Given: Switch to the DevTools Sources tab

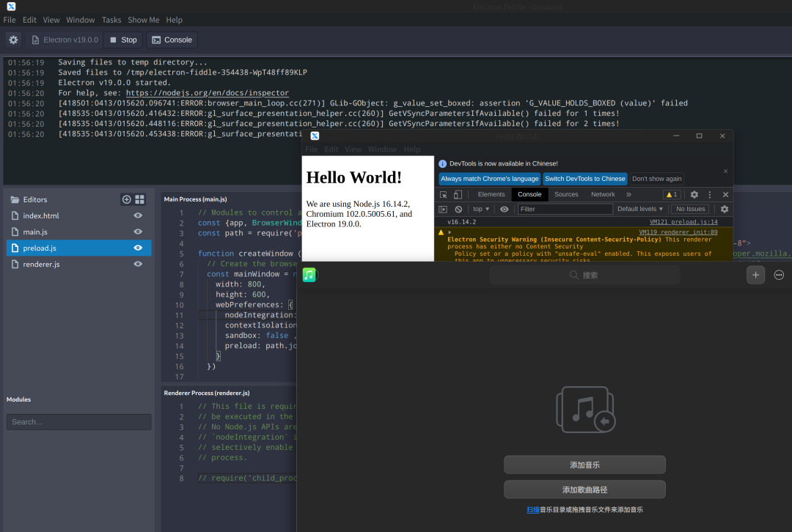Looking at the screenshot, I should point(566,194).
